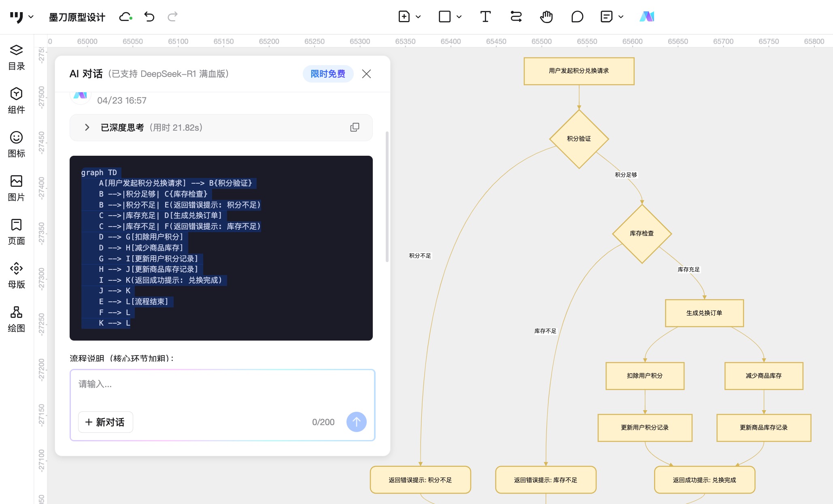833x504 pixels.
Task: Click the undo arrow icon
Action: pos(149,17)
